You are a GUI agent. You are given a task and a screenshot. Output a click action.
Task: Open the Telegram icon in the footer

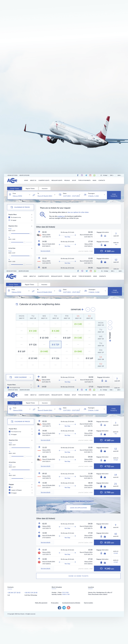point(64,608)
